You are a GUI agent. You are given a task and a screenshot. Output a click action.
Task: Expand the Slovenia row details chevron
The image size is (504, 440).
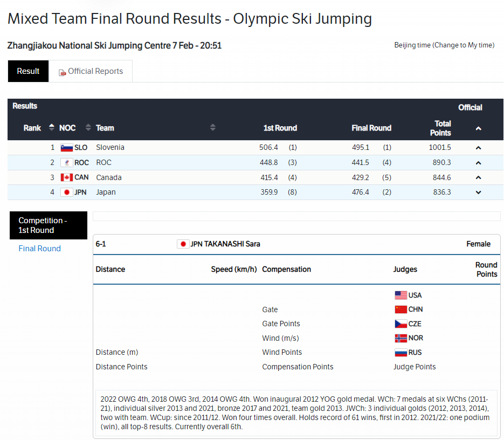478,148
